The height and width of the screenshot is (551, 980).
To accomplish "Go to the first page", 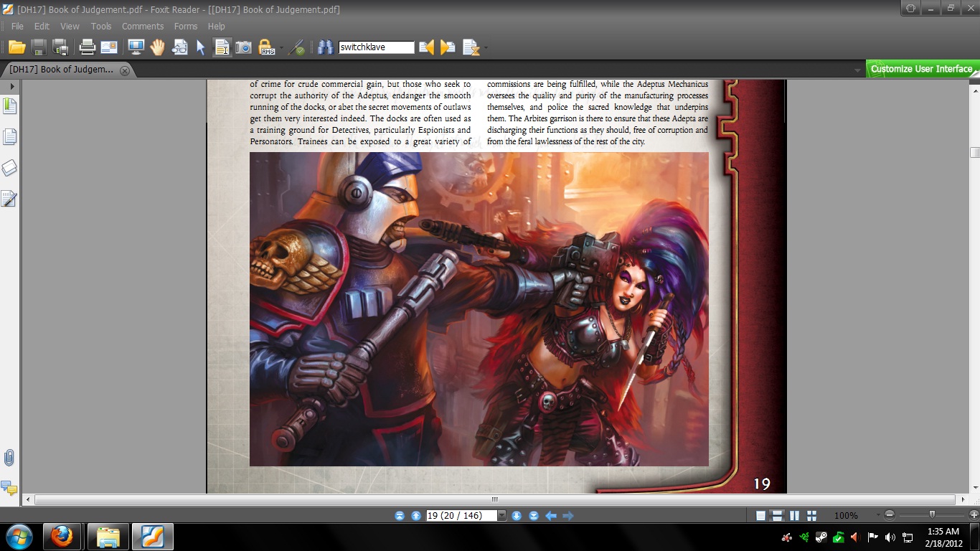I will [400, 515].
